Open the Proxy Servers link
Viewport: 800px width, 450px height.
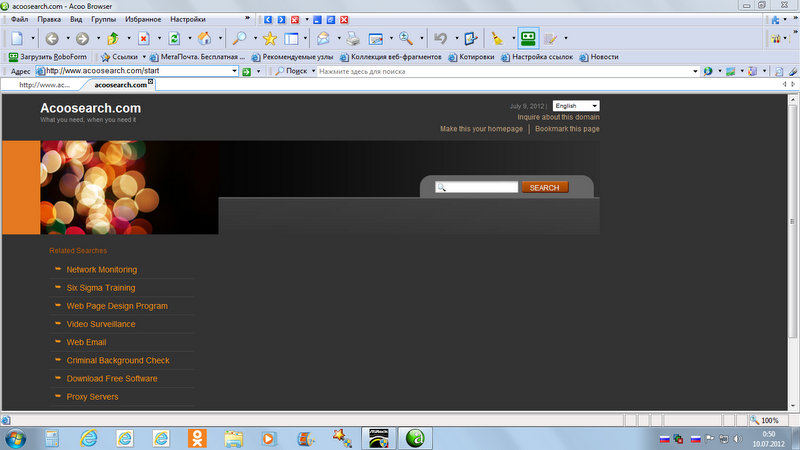point(92,396)
